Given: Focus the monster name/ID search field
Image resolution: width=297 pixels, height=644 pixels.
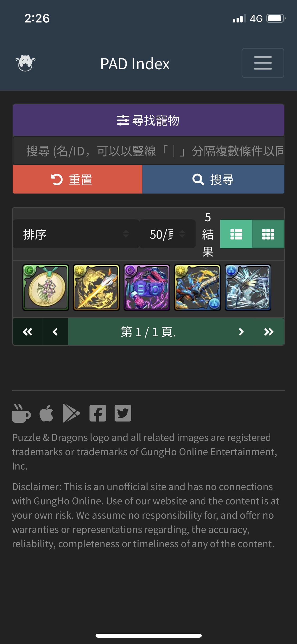Looking at the screenshot, I should click(148, 151).
